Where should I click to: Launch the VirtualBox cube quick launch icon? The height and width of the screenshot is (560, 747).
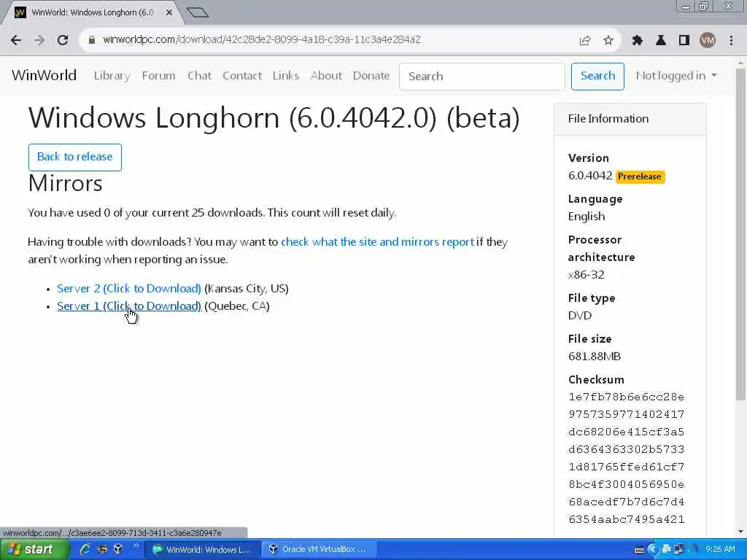tap(118, 549)
